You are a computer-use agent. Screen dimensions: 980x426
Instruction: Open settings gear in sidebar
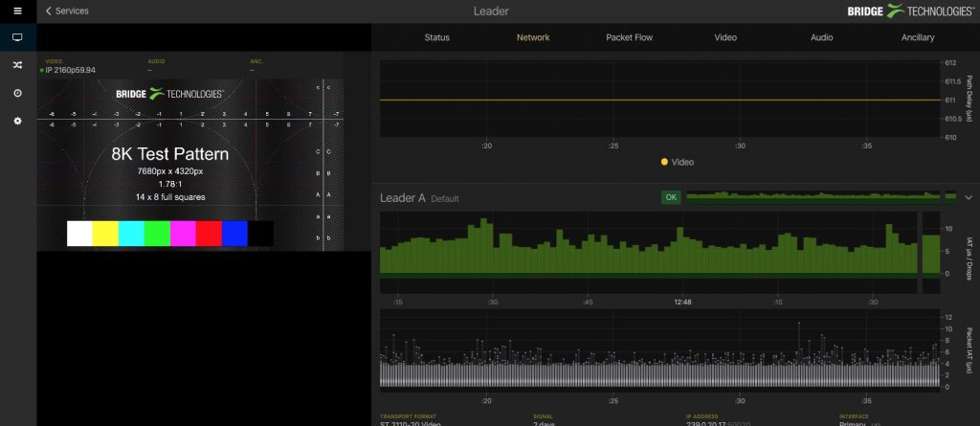tap(17, 121)
